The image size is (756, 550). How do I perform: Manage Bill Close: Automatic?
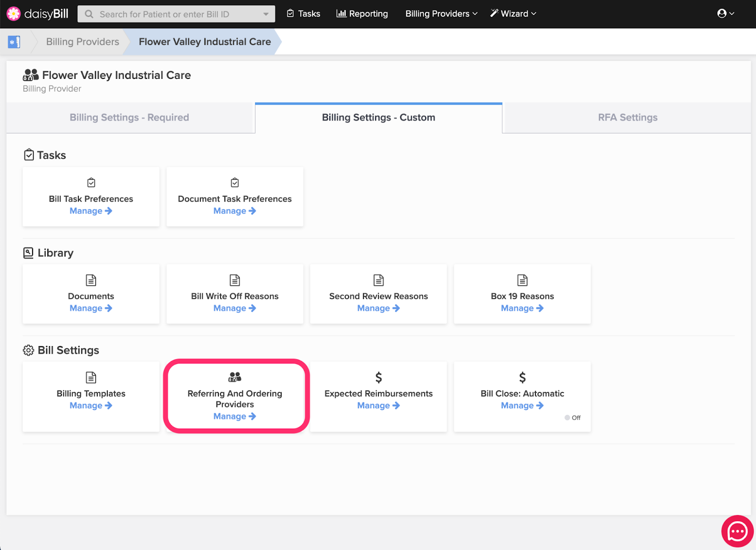point(522,406)
